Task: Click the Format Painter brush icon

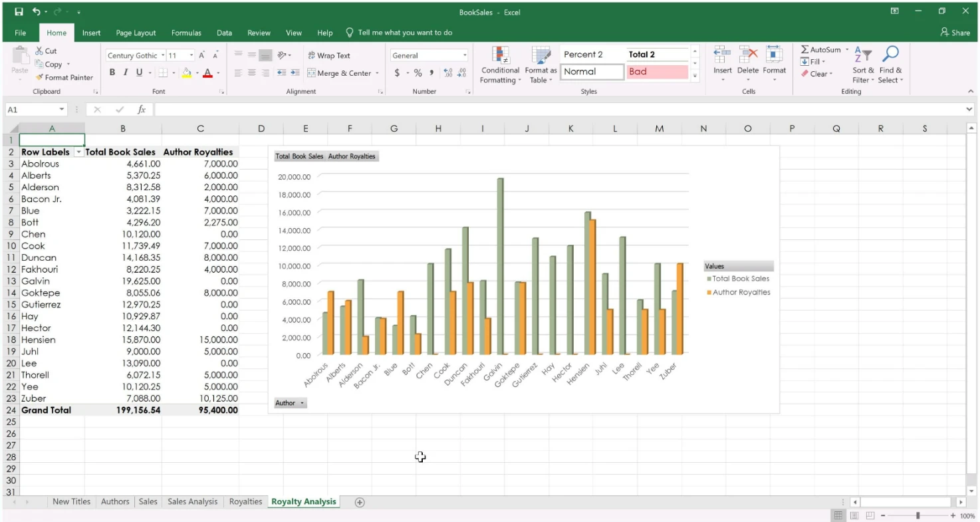Action: 40,78
